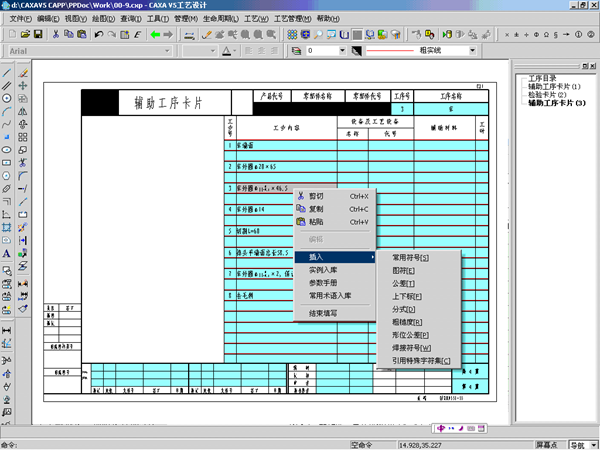Select the circle drawing tool in left toolbar
The height and width of the screenshot is (450, 600).
(x=8, y=98)
